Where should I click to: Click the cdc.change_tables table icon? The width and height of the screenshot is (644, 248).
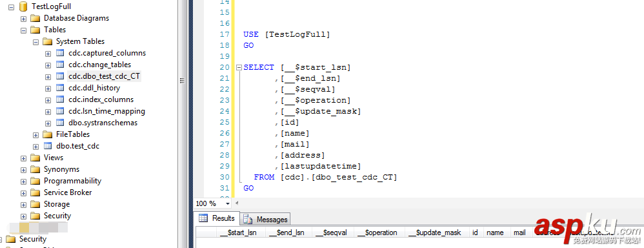(x=60, y=65)
